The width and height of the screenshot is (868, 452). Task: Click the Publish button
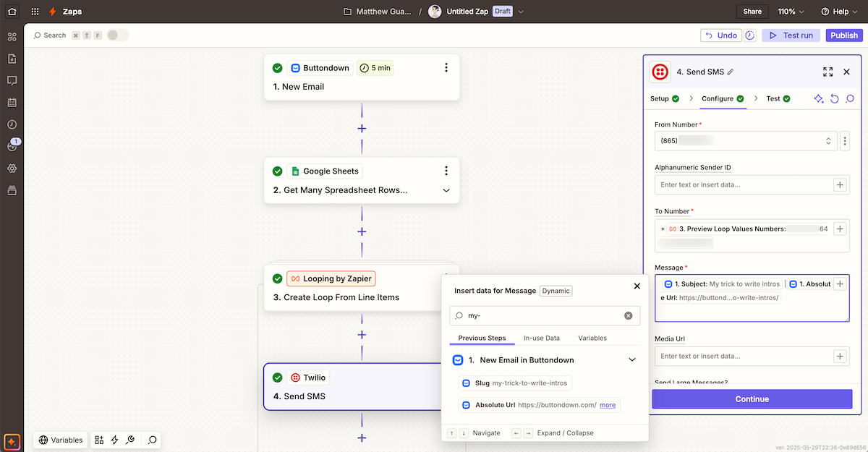point(844,35)
